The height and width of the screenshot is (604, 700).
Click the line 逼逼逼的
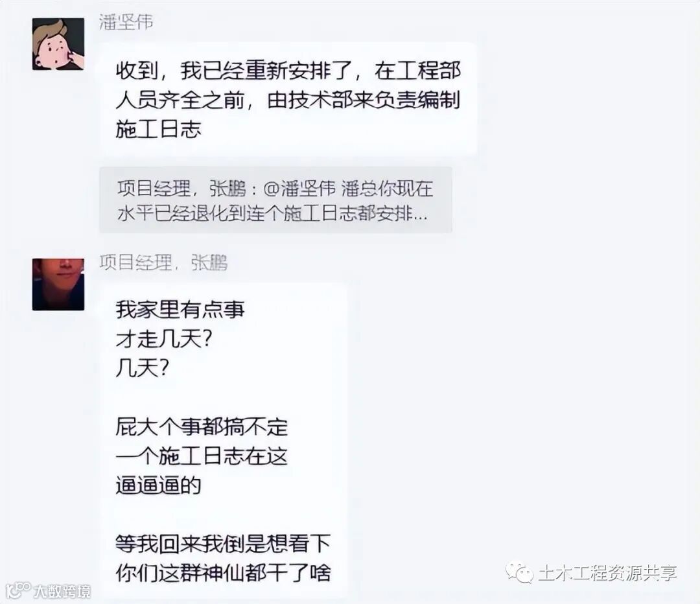[159, 485]
